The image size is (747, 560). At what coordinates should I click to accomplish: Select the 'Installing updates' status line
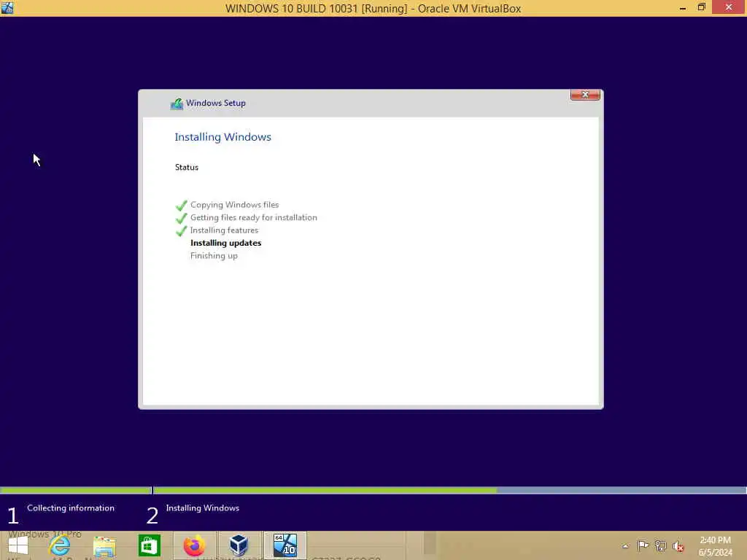click(x=226, y=243)
